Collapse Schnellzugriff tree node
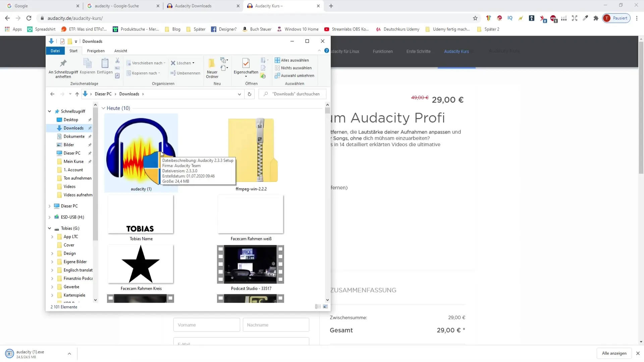Image resolution: width=644 pixels, height=362 pixels. tap(50, 111)
